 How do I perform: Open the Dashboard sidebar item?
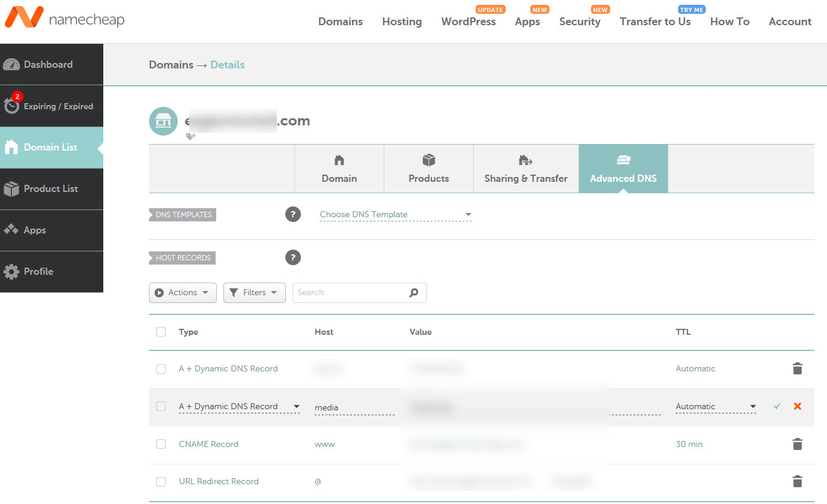click(47, 64)
